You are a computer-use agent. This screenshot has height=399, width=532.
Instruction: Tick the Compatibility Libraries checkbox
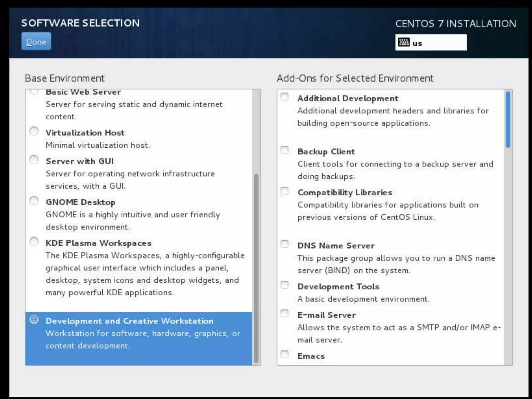(285, 191)
